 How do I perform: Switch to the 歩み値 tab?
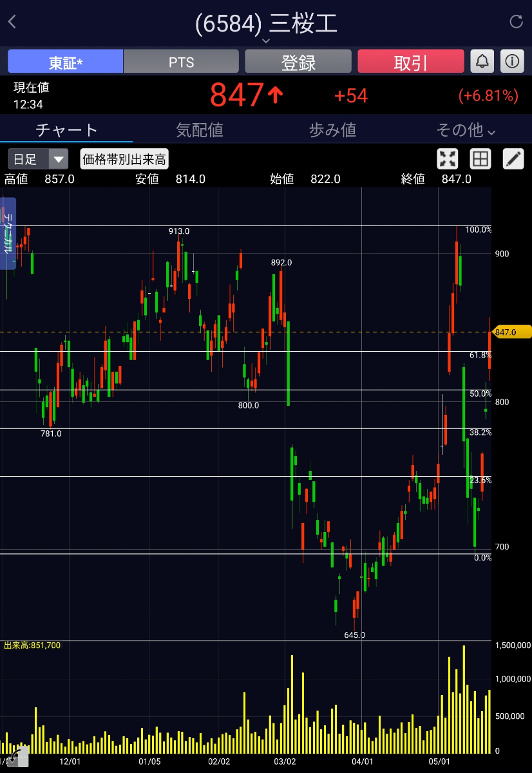(x=332, y=130)
